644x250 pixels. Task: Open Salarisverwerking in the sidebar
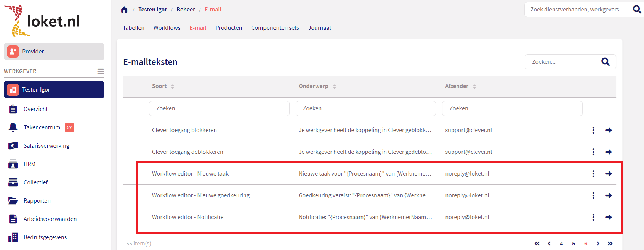[x=46, y=146]
